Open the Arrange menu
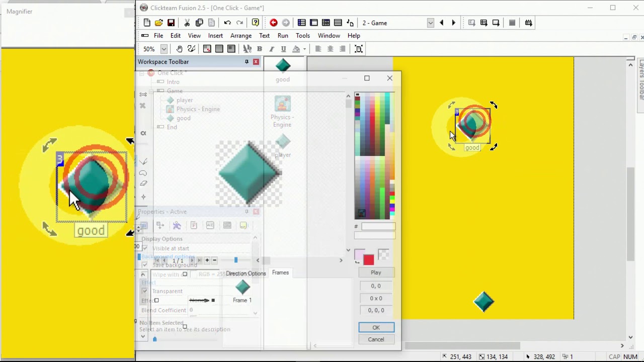This screenshot has height=362, width=644. (x=241, y=36)
